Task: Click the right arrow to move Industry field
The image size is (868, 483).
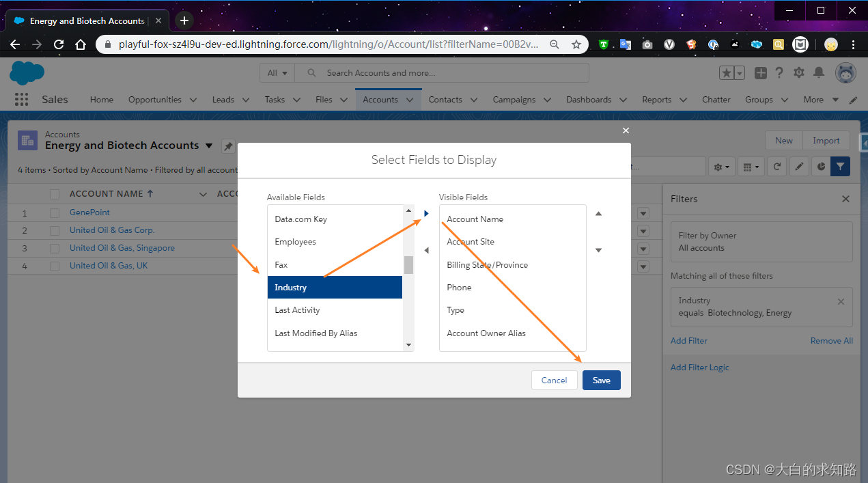Action: point(426,213)
